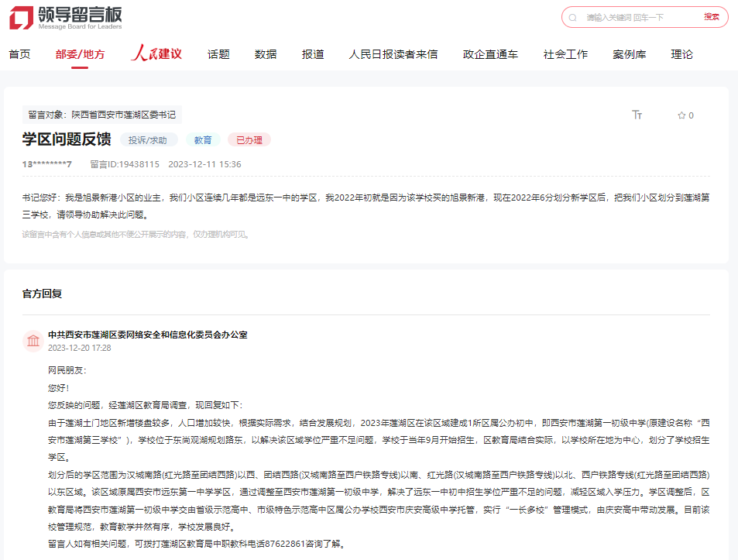Click the star to favorite this message
Viewport: 738px width, 560px height.
[680, 115]
